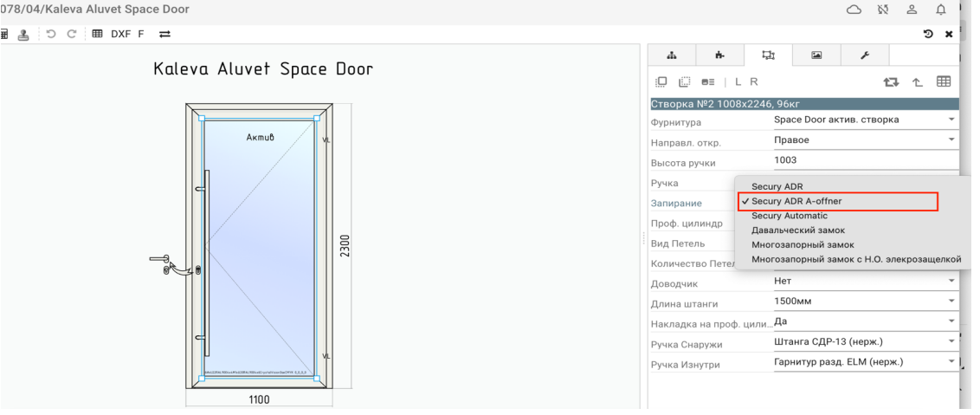
Task: Click the F toolbar button
Action: click(x=141, y=34)
